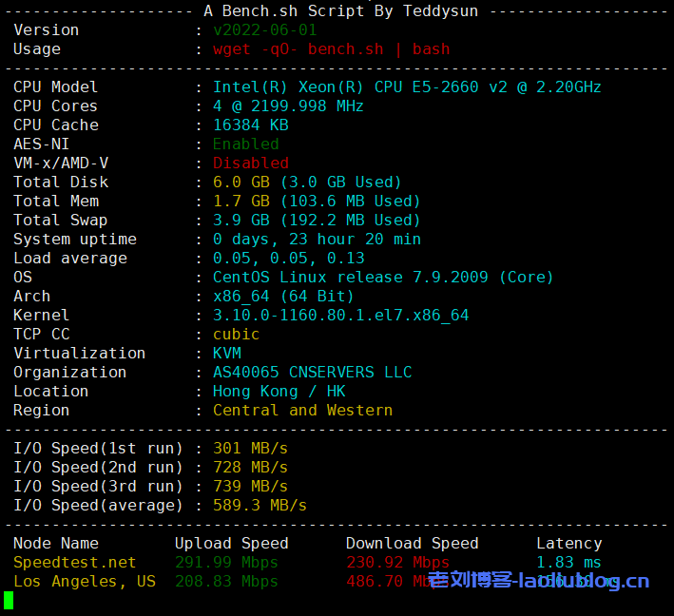Click the VM-x/AMD-V 'Disabled' status
This screenshot has height=616, width=674.
(251, 163)
